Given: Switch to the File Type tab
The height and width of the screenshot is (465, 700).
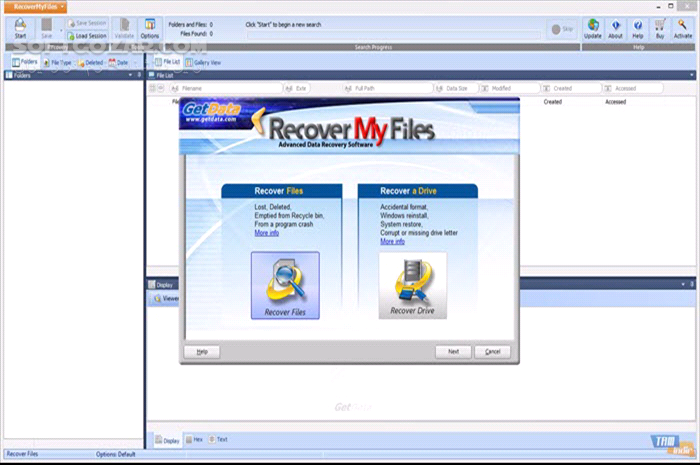Looking at the screenshot, I should [57, 62].
